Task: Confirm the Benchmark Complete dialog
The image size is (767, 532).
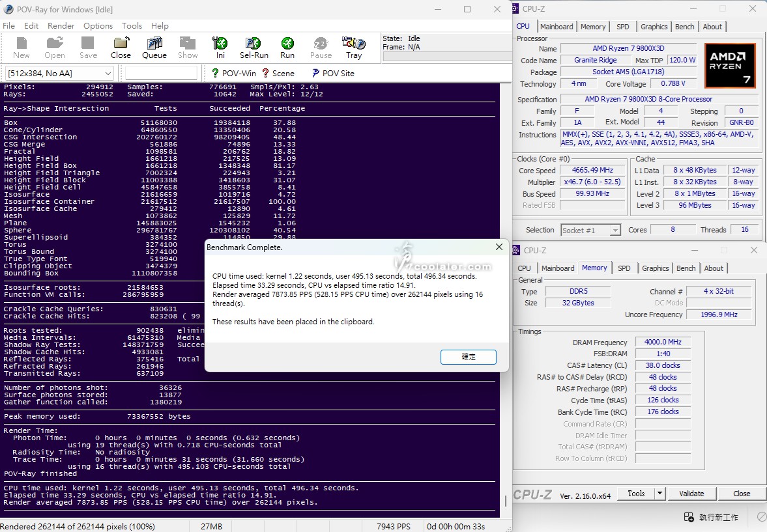Action: 468,357
